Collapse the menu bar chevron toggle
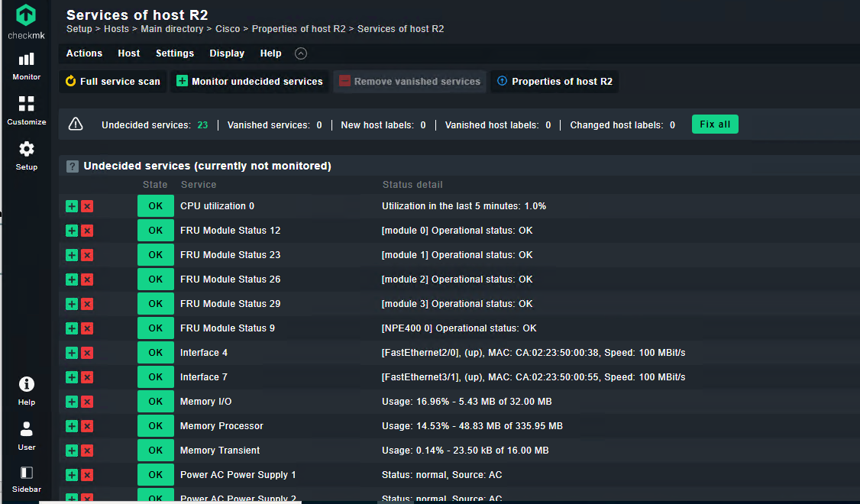The image size is (860, 504). coord(301,53)
